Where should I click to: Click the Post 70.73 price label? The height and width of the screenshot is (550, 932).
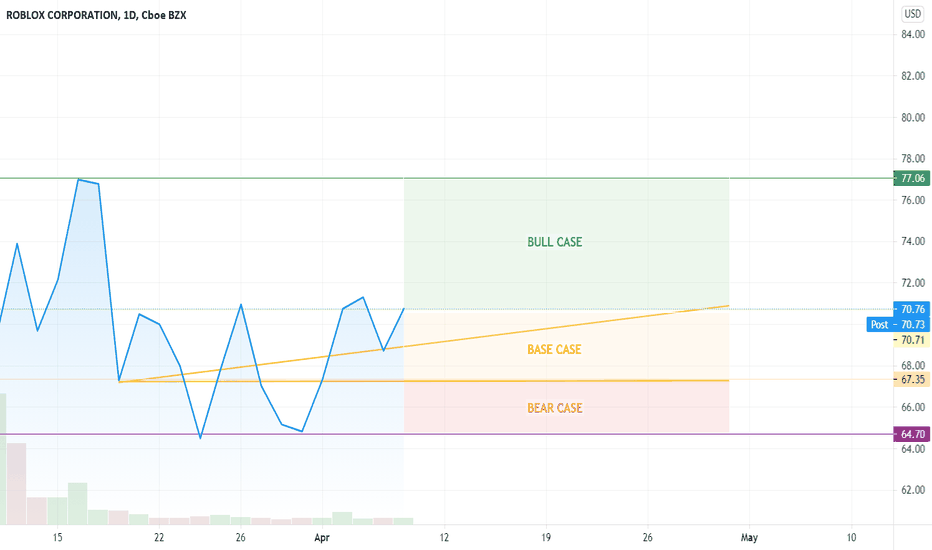898,325
